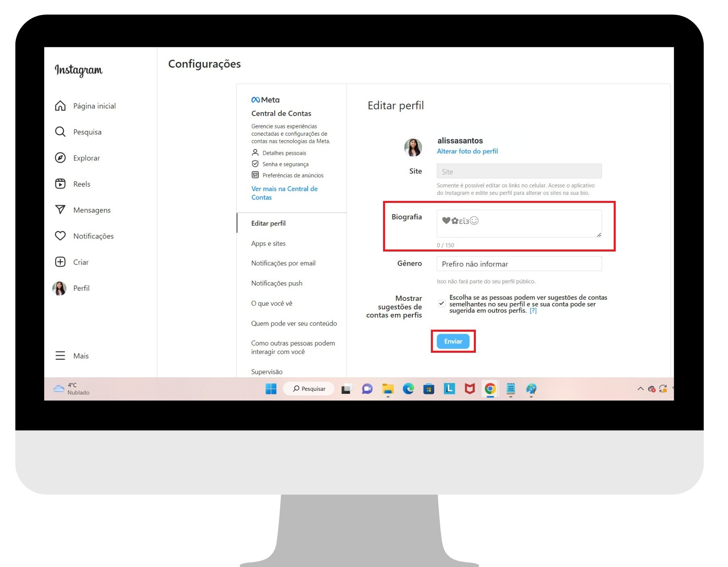
Task: Select Apps e sites settings item
Action: coord(268,243)
